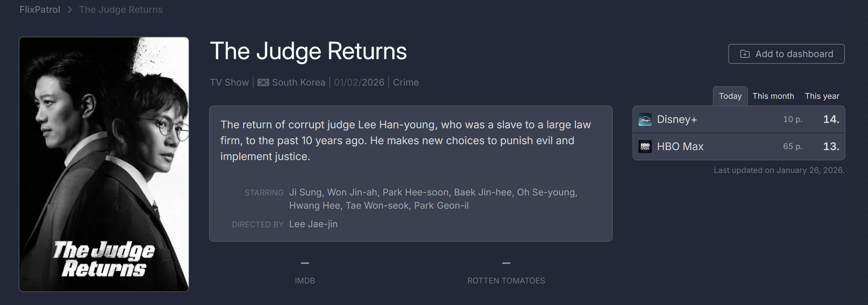Open director Lee Jae-jin's page
868x305 pixels.
(x=313, y=224)
